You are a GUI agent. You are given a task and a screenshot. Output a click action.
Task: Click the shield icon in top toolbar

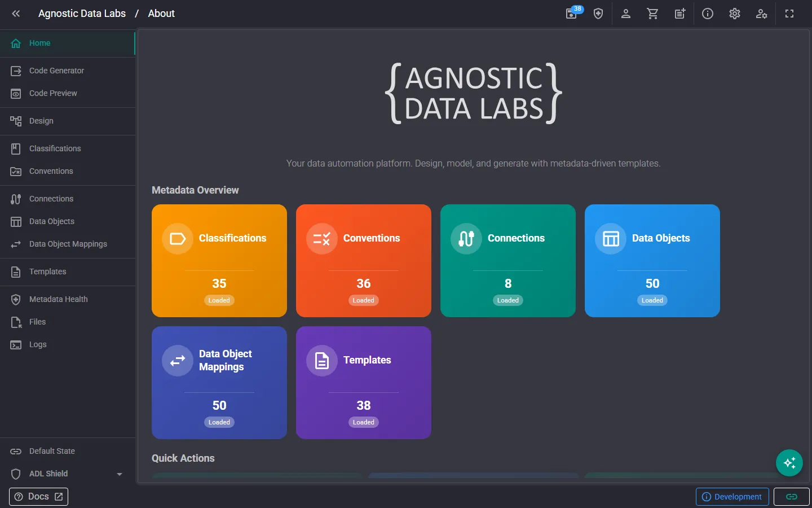[x=598, y=14]
